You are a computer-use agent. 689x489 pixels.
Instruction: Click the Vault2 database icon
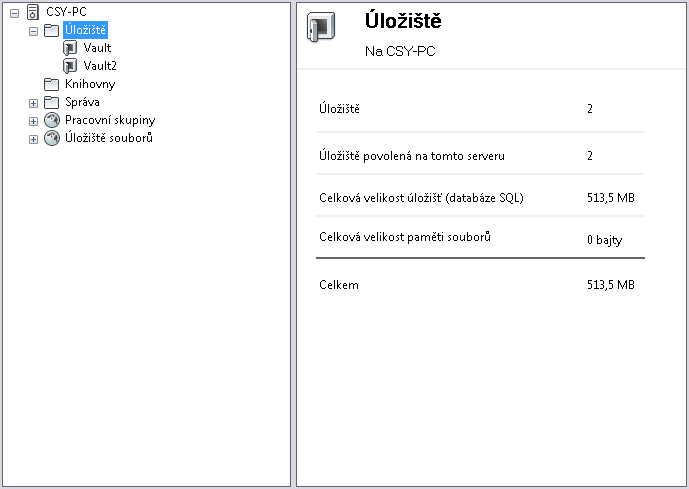point(70,66)
